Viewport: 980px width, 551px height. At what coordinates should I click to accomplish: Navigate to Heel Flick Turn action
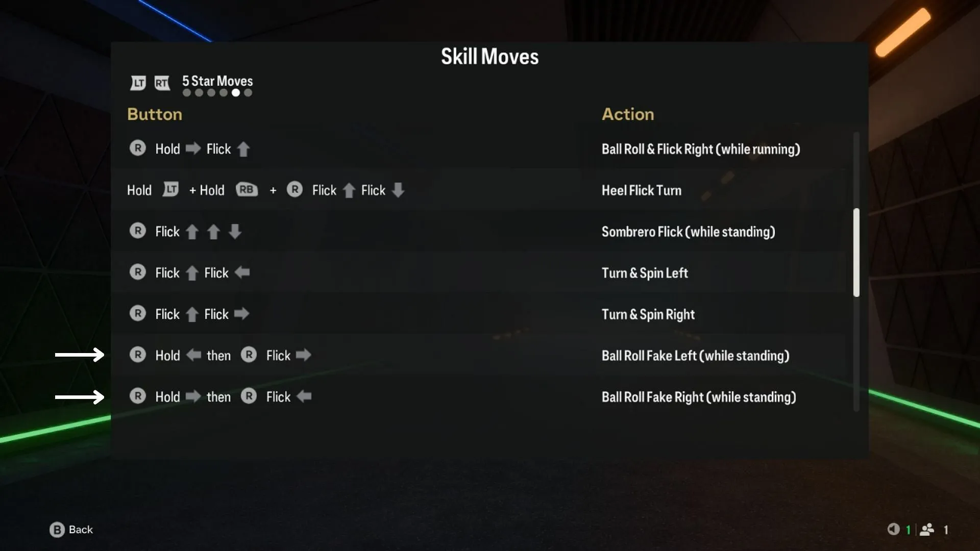tap(641, 190)
